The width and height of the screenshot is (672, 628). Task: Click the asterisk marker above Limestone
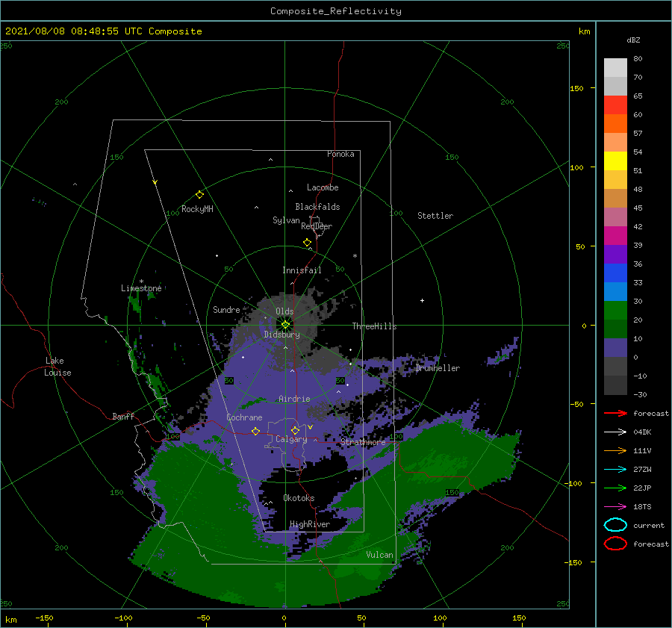point(141,282)
